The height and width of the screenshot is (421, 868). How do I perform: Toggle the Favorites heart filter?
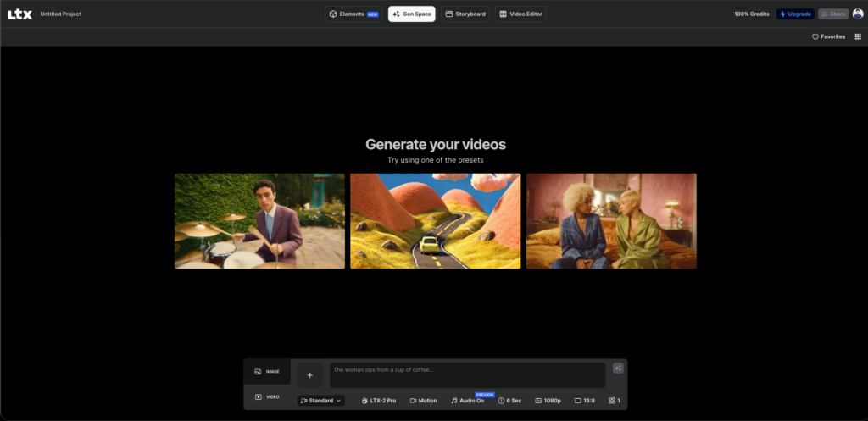pos(828,36)
